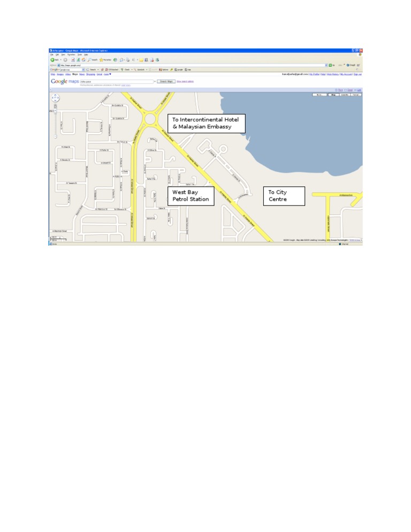Go back with the IE Back button
411x532 pixels.
pyautogui.click(x=55, y=60)
